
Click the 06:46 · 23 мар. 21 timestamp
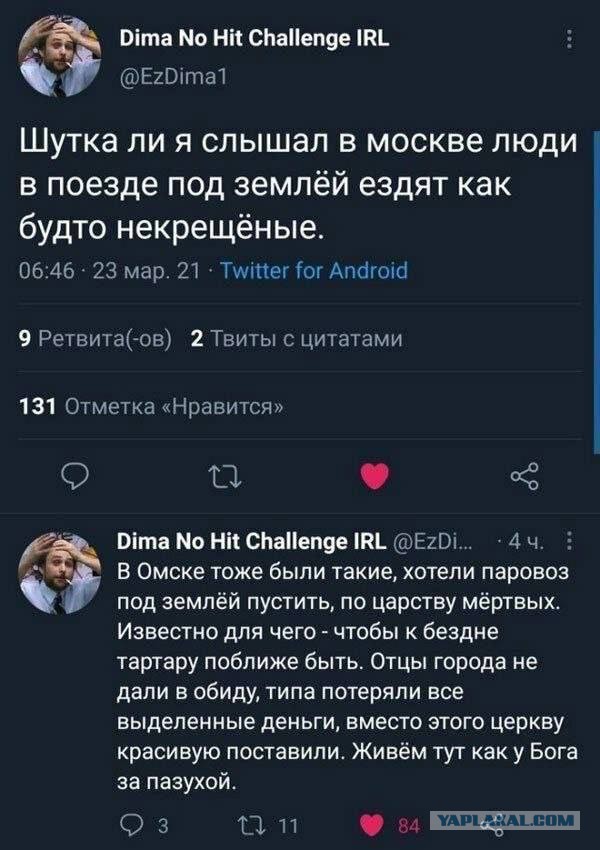(111, 271)
